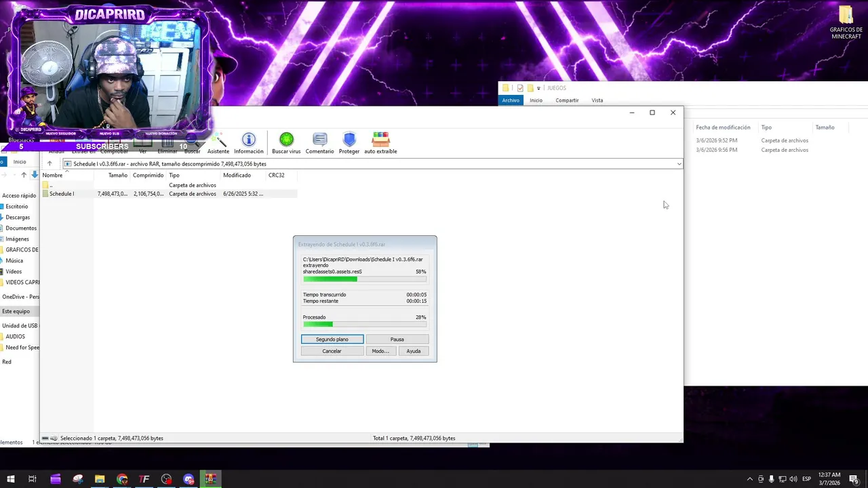Create auto extraíble archive

point(380,144)
